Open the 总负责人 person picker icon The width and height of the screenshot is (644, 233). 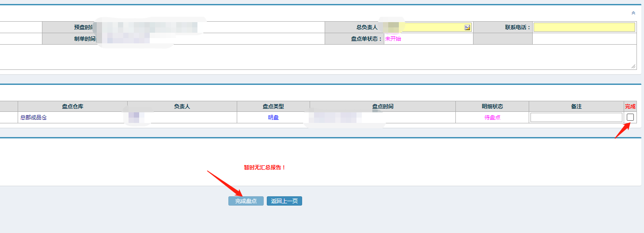tap(467, 27)
